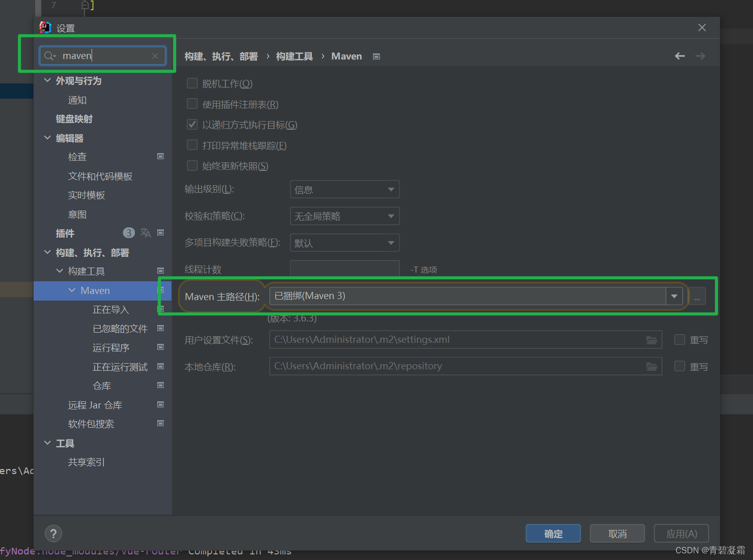The width and height of the screenshot is (753, 560).
Task: Open the 校验和策略 dropdown
Action: tap(344, 216)
